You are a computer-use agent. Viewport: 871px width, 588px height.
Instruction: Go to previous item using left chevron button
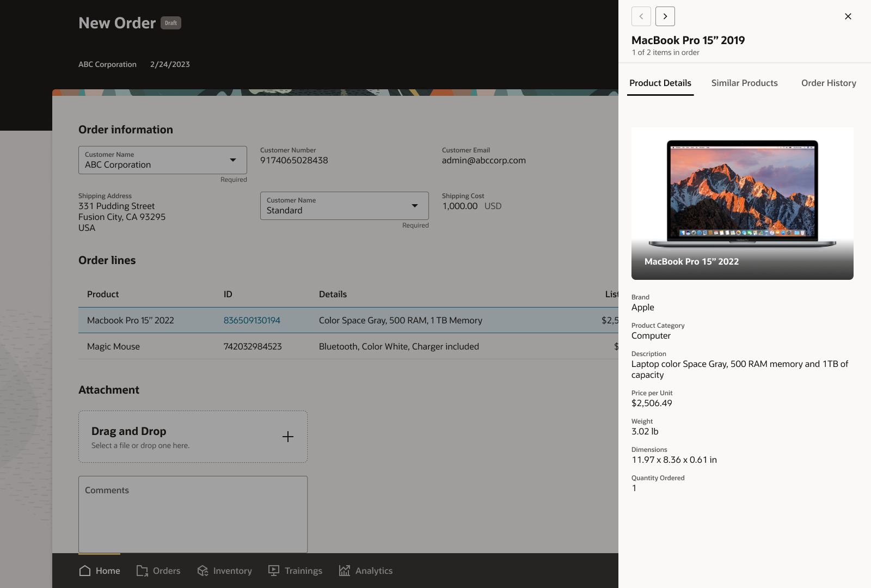tap(641, 16)
